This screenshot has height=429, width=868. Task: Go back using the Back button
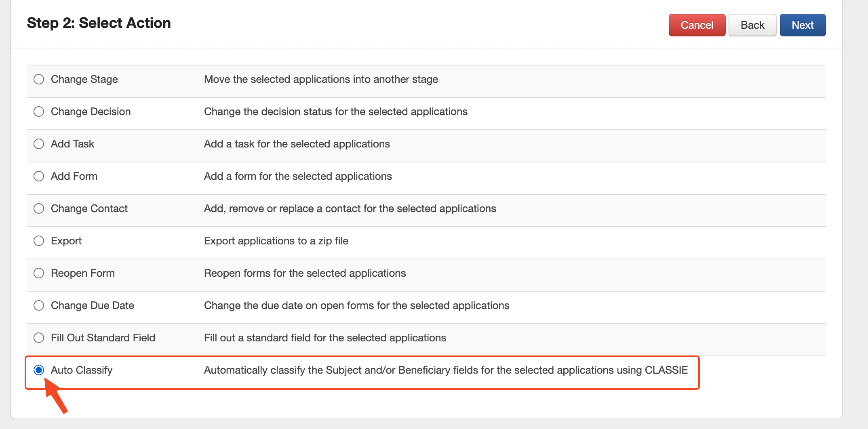752,25
